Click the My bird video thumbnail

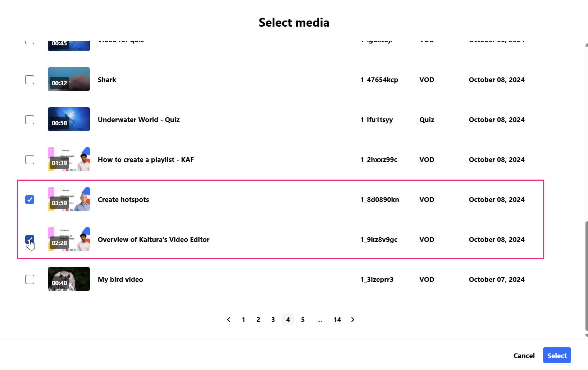[x=69, y=279]
